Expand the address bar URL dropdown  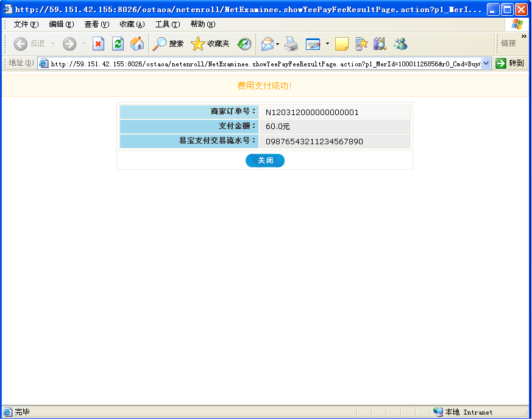(486, 63)
